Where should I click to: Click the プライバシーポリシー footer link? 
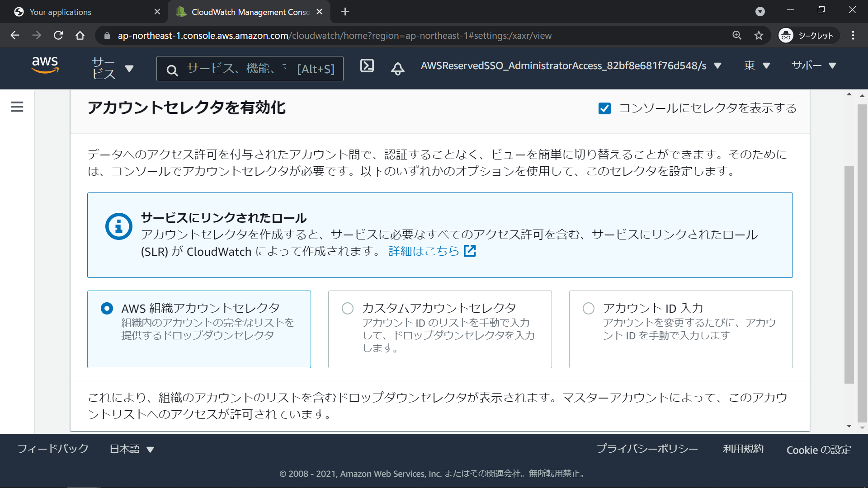tap(647, 449)
